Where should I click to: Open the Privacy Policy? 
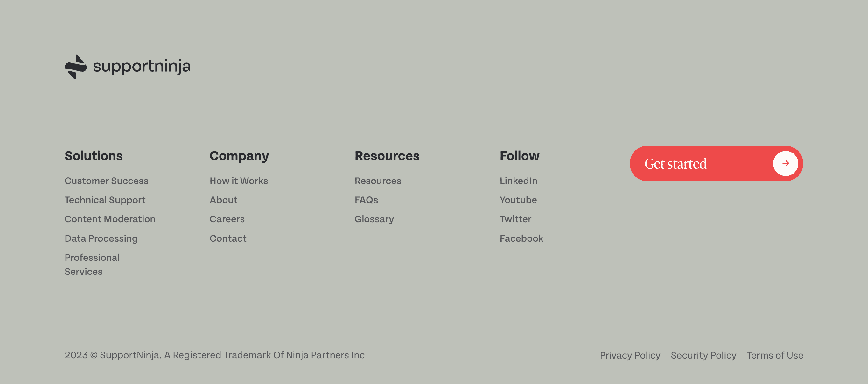tap(630, 355)
